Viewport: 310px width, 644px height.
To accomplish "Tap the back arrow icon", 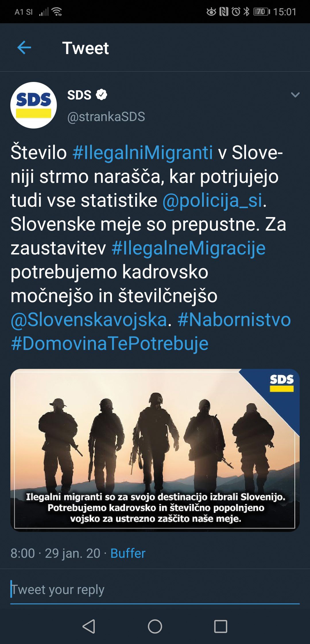I will click(x=24, y=47).
